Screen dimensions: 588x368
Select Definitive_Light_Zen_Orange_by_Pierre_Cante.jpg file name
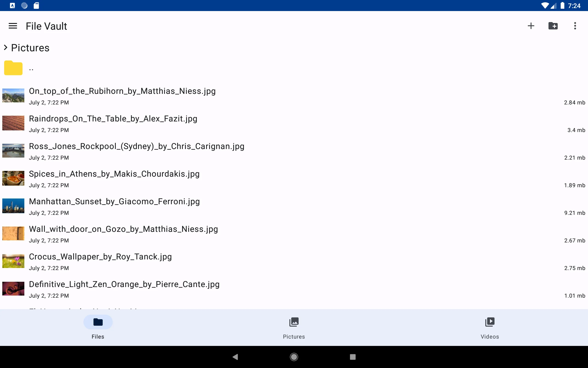click(x=124, y=284)
